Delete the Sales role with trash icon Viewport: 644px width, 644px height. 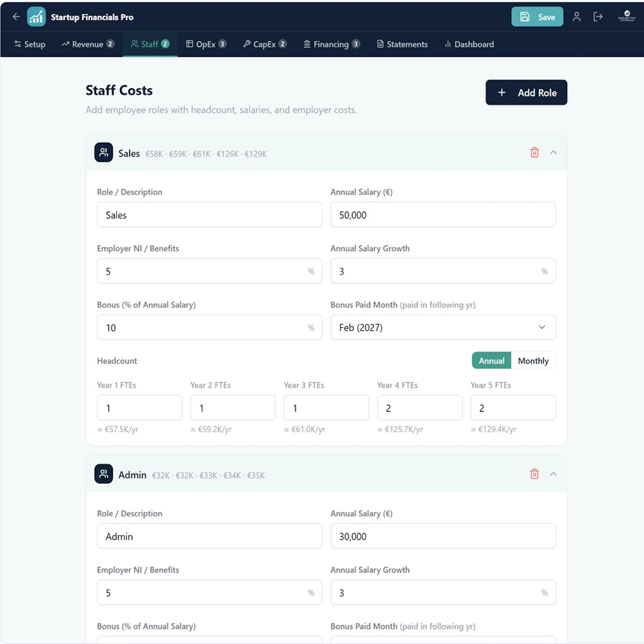pos(534,153)
